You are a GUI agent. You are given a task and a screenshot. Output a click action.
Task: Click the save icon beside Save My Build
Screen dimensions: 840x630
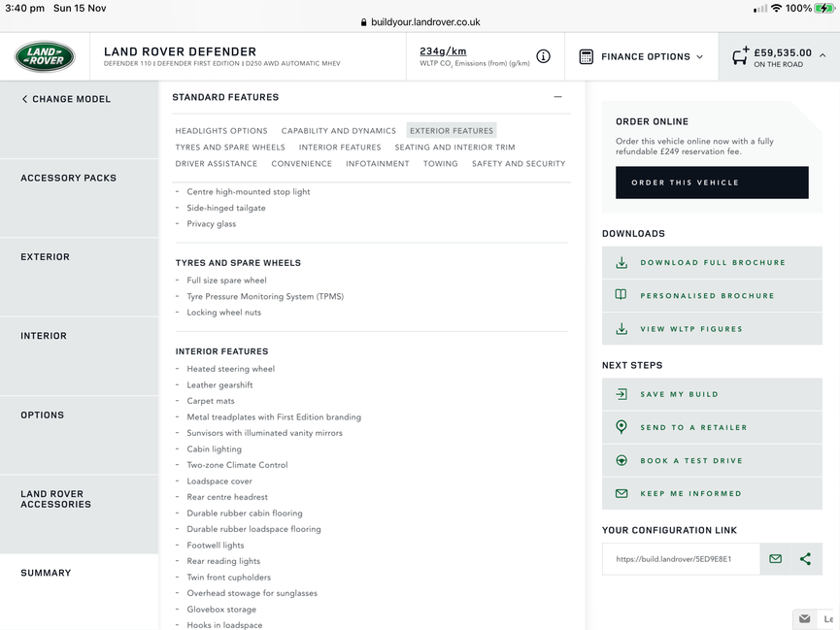622,394
